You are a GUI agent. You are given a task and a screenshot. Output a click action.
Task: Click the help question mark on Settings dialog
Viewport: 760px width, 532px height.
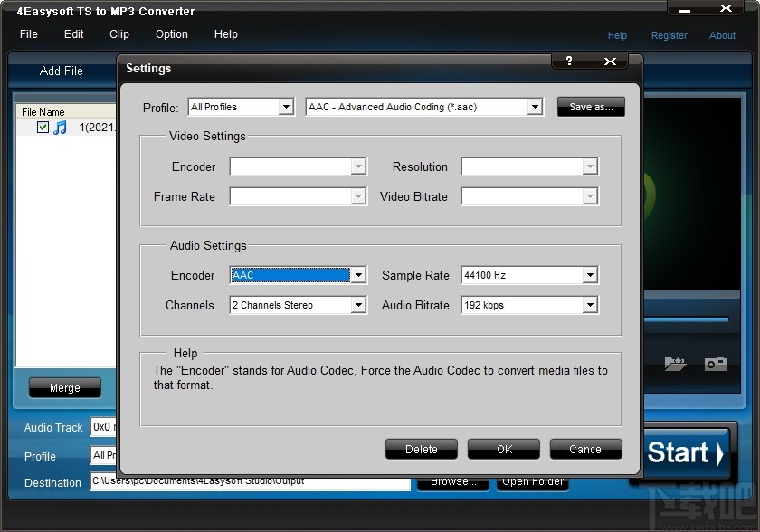569,62
